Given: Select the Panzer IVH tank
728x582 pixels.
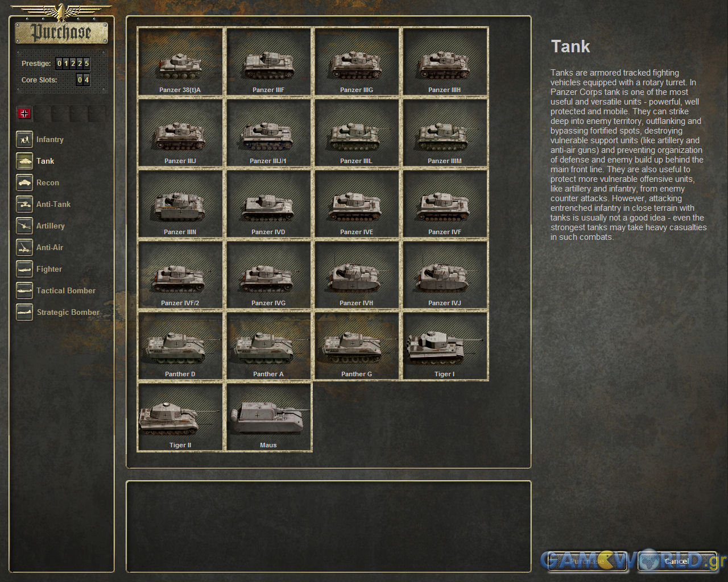Looking at the screenshot, I should [x=357, y=275].
